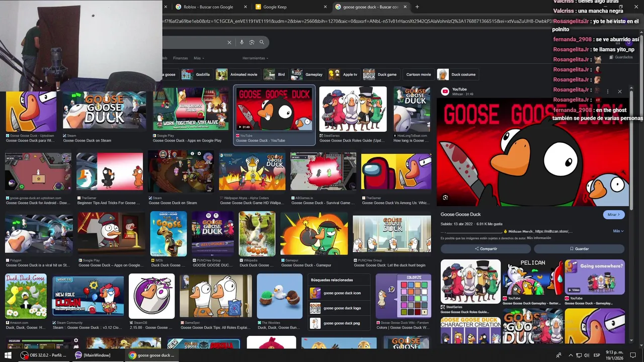Open a new Chrome tab

417,7
